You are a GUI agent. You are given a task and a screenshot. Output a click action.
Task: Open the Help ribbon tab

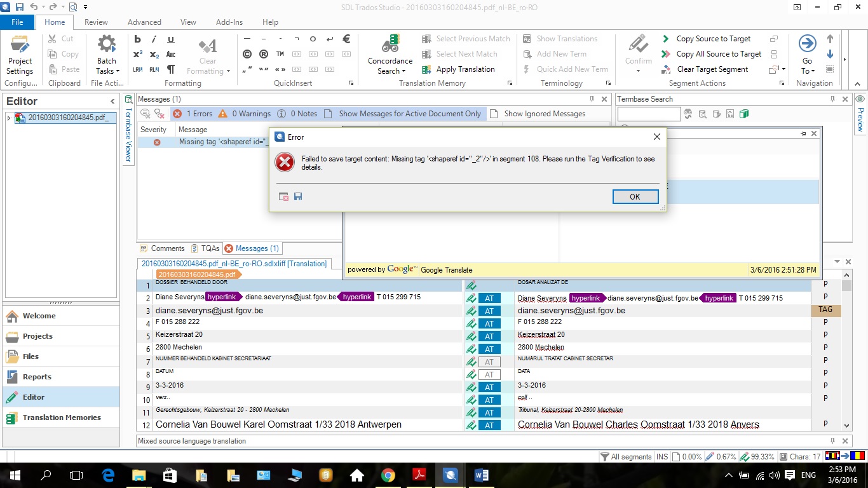pos(270,22)
